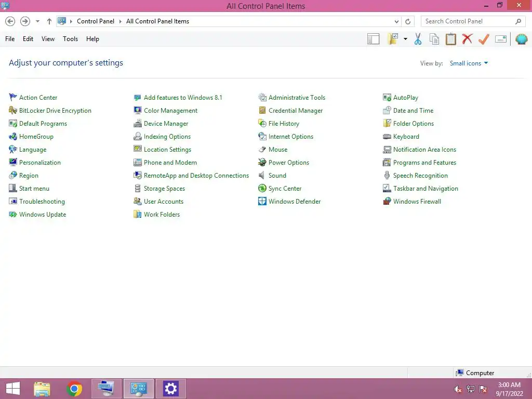Open the View by Small icons dropdown
Screen dimensions: 532x399
pos(469,63)
